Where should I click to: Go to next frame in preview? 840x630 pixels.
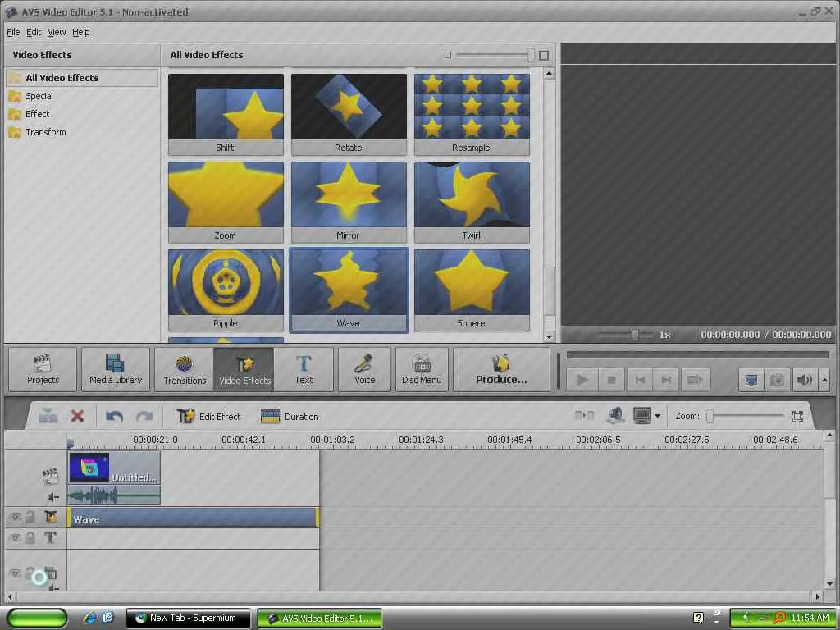coord(666,380)
